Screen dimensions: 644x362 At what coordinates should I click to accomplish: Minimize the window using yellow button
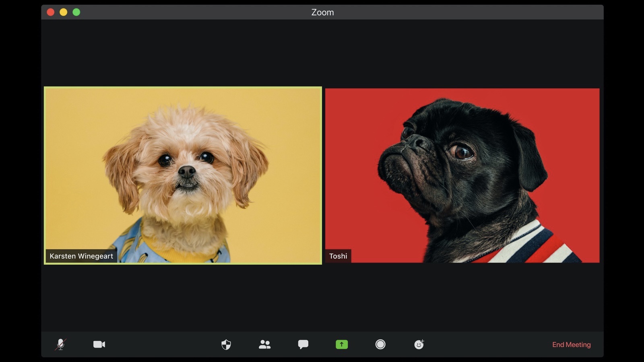[64, 12]
